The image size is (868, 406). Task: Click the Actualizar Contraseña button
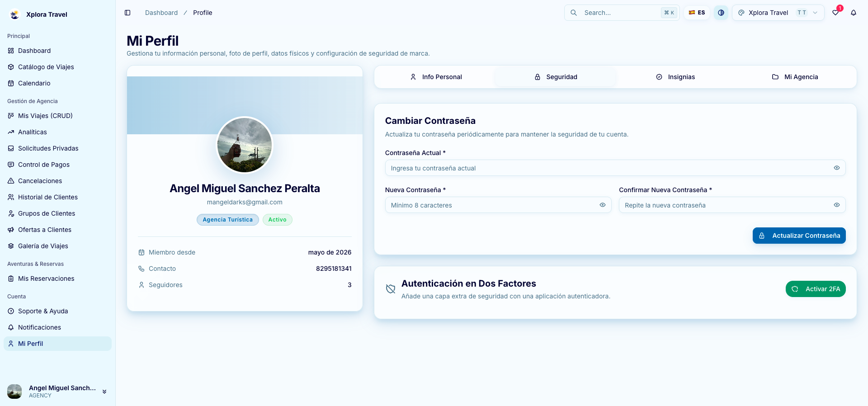(x=799, y=236)
